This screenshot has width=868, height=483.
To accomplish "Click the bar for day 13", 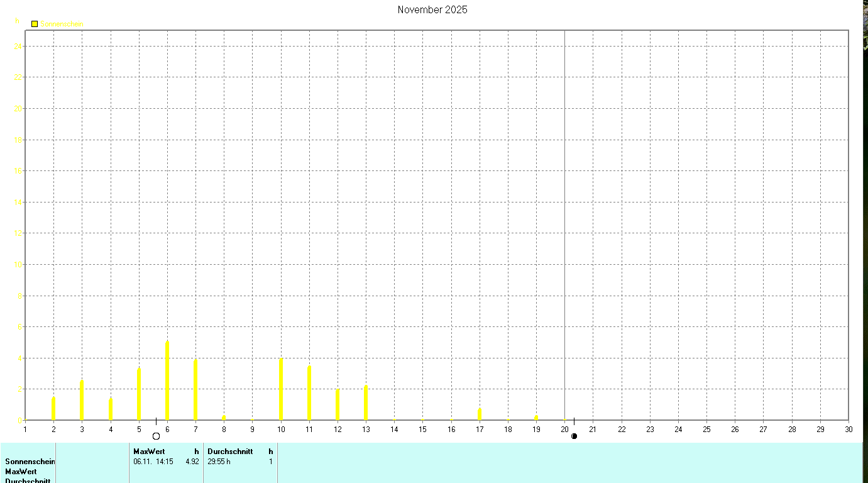I will click(366, 402).
